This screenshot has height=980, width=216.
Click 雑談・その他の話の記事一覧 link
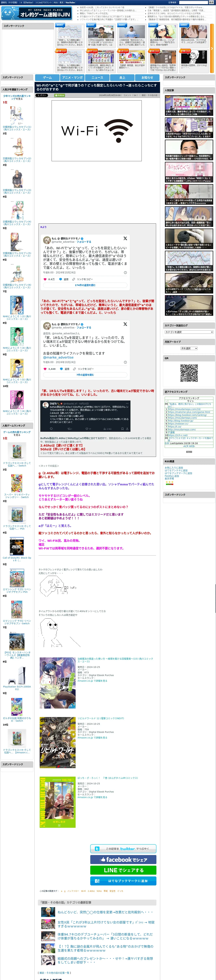click(x=54, y=973)
